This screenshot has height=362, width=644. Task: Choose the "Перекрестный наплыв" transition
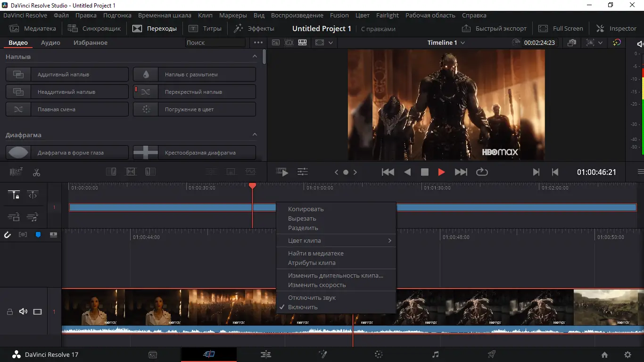tap(194, 92)
